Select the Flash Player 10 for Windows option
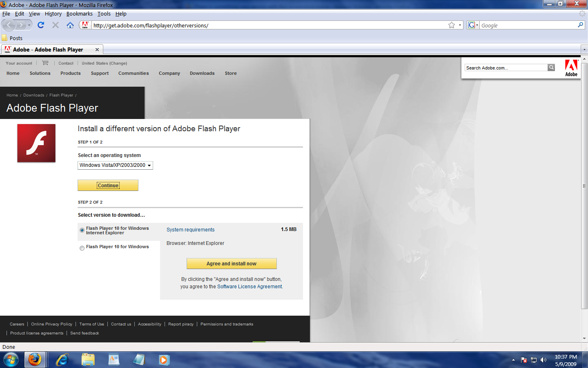588x368 pixels. point(82,248)
